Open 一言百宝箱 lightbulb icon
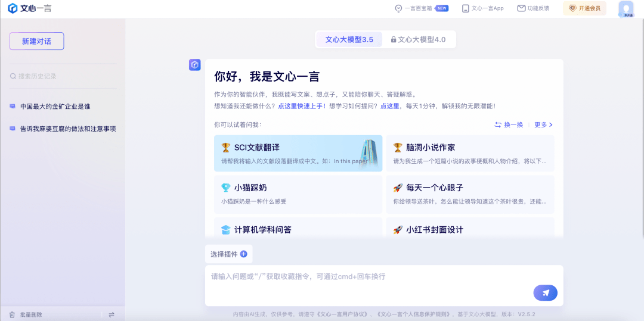644x321 pixels. coord(398,8)
